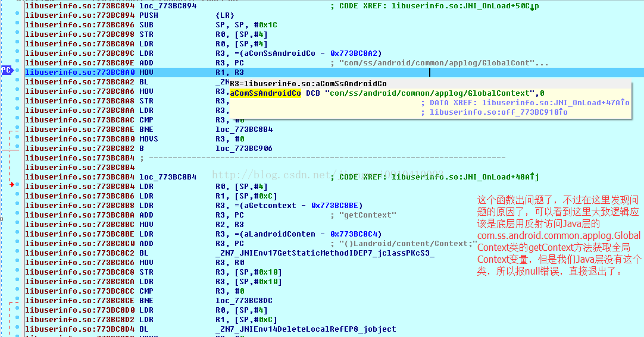
Task: Click the "getContext" string comment
Action: click(368, 215)
